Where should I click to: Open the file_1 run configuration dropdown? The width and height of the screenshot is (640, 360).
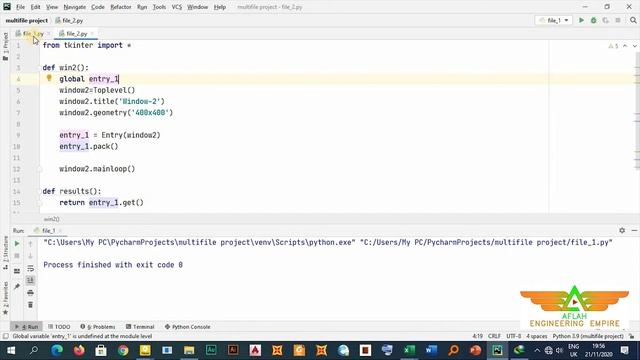click(553, 20)
